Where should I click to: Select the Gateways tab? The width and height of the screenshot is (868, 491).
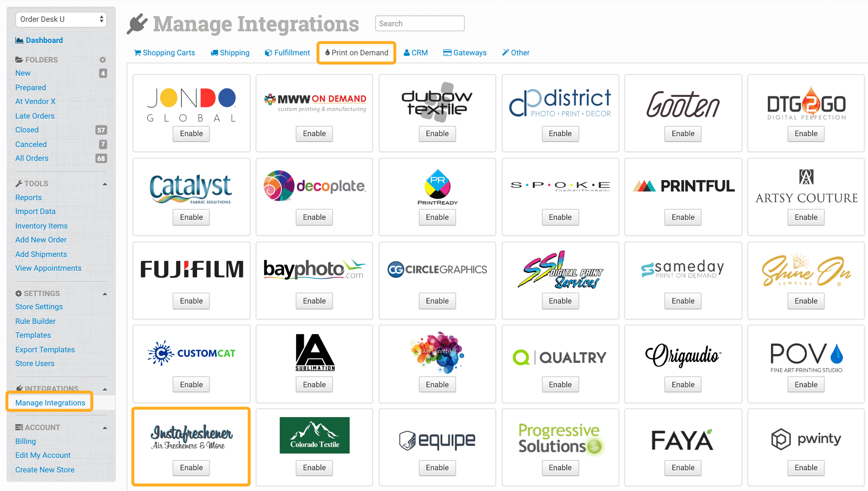(465, 53)
